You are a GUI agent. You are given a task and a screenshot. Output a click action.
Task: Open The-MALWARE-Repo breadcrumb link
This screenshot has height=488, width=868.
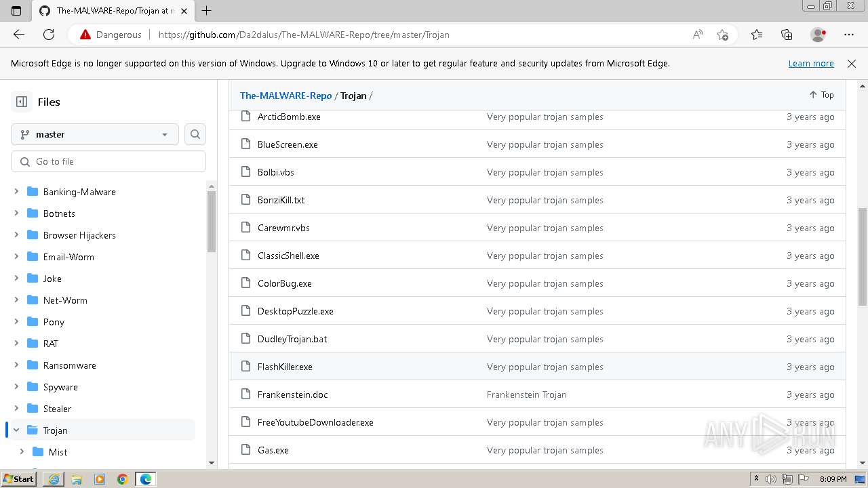285,96
